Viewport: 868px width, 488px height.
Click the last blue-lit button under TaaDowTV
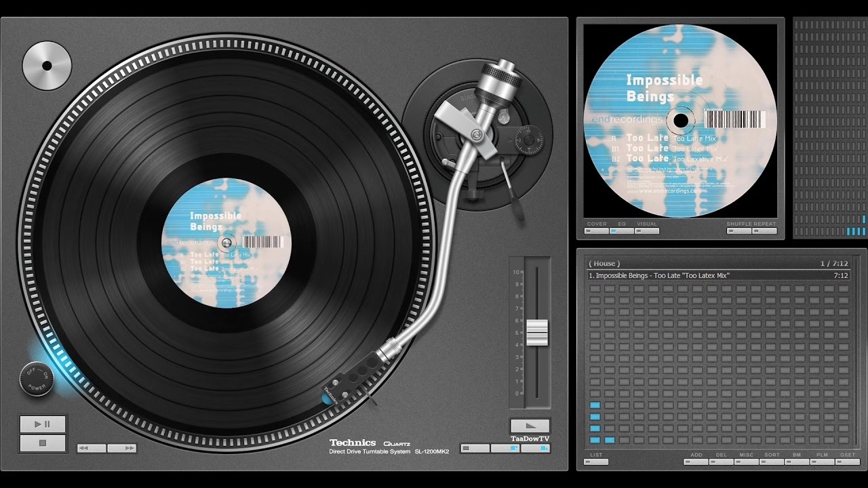(536, 448)
